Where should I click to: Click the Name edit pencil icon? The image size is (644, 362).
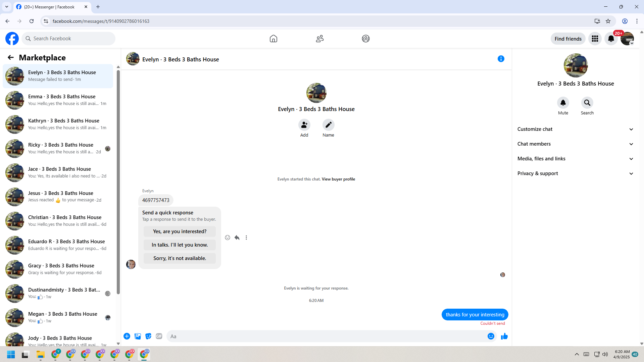click(329, 125)
